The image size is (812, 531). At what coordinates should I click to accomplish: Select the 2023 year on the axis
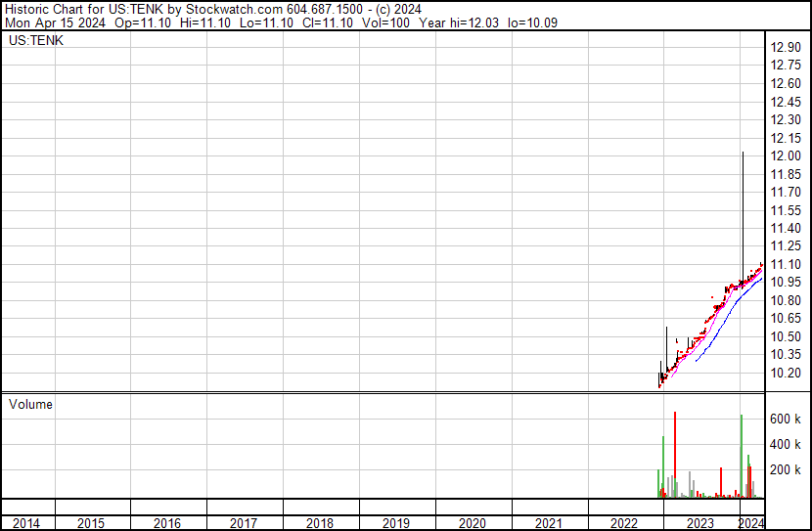(699, 523)
